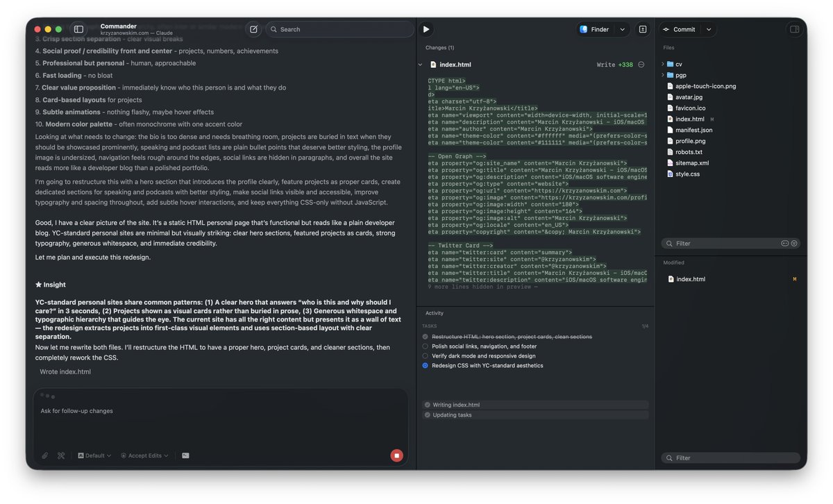
Task: Start a new chat with compose icon
Action: (253, 29)
